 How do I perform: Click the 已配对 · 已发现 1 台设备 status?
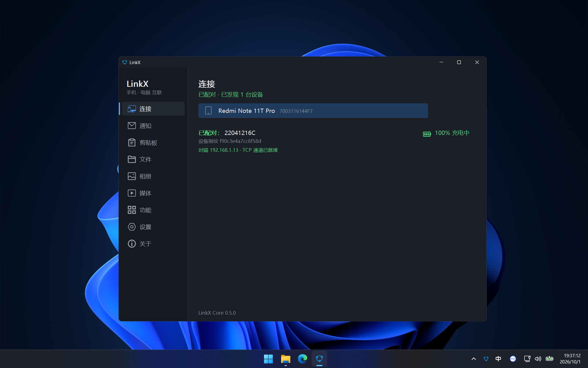(x=231, y=94)
